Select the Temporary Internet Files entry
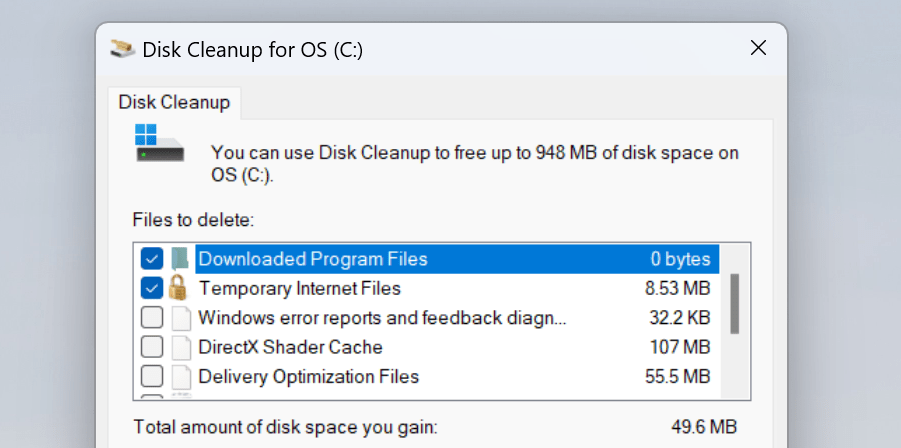 (457, 288)
